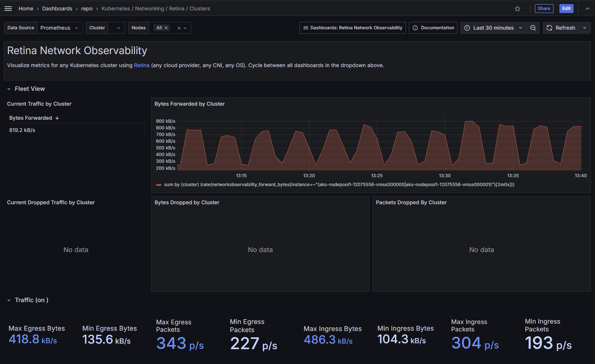Image resolution: width=595 pixels, height=364 pixels.
Task: Clear all Nodes filter selections
Action: point(179,28)
